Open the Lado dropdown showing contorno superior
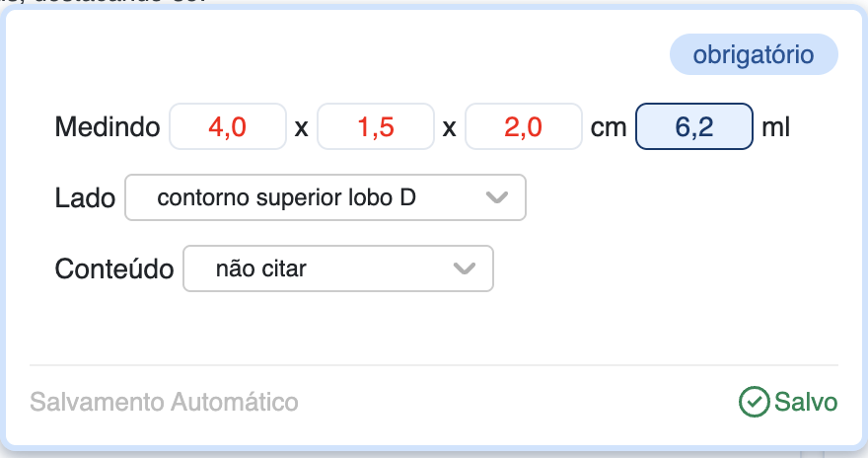 pyautogui.click(x=306, y=198)
